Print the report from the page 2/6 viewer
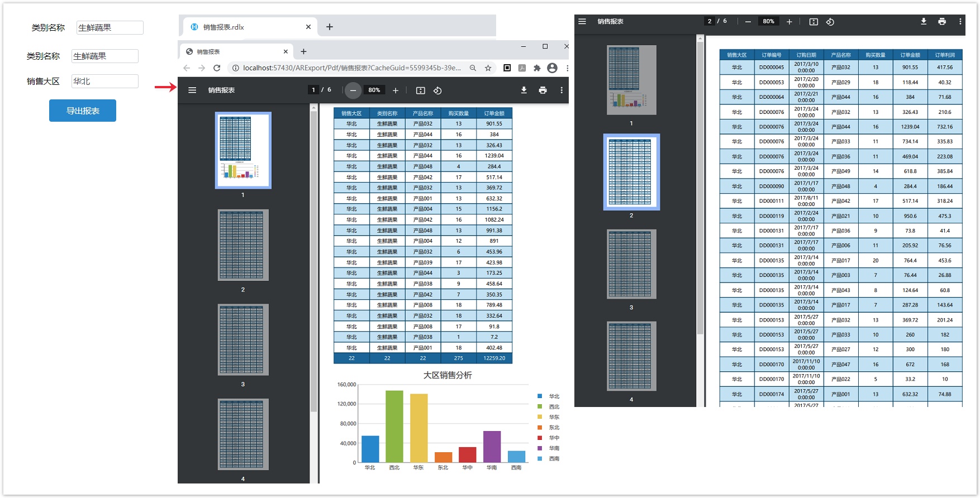 (942, 22)
